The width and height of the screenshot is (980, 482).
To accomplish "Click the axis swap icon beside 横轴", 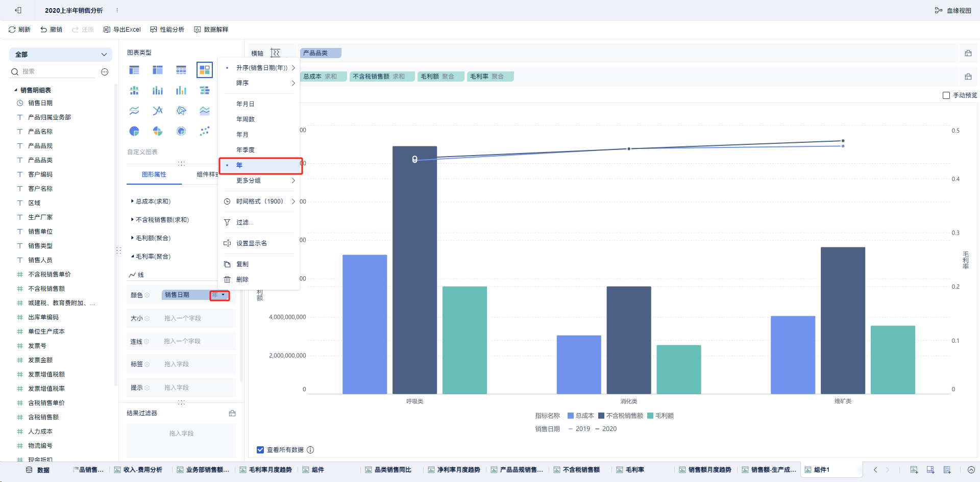I will 275,53.
